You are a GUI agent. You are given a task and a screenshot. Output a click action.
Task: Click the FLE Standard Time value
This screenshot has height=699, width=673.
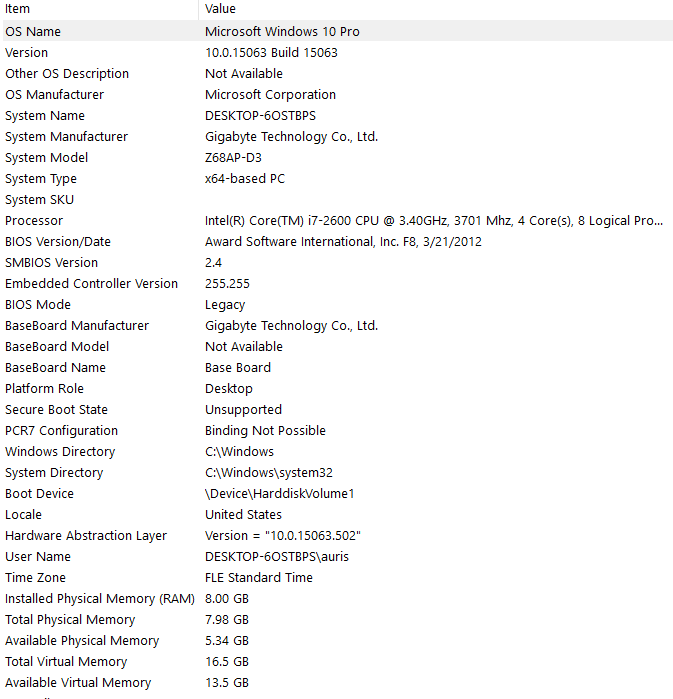point(259,577)
